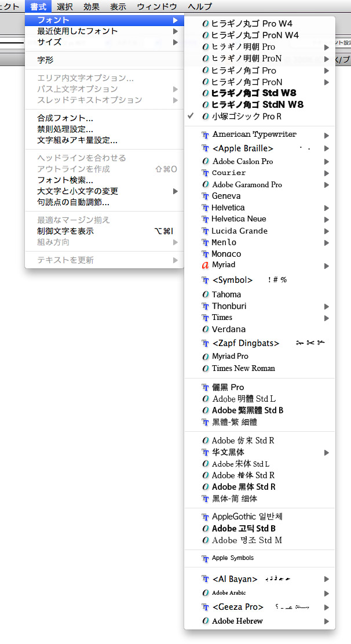Choose フォント検索... menu item
Screen dimensions: 351x644
pos(104,180)
